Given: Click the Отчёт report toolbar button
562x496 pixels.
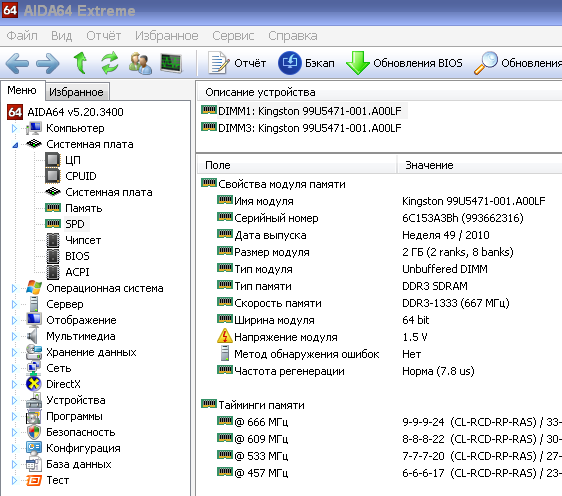Looking at the screenshot, I should pyautogui.click(x=237, y=63).
